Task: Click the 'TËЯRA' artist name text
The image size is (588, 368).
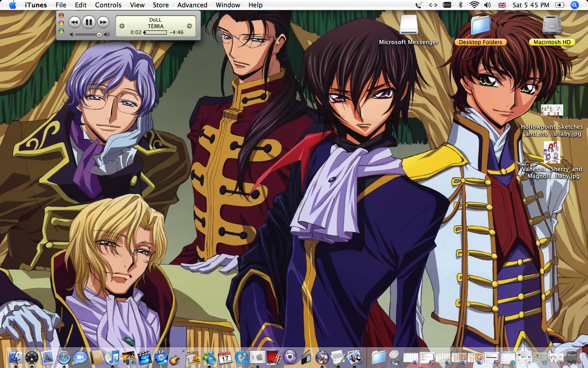Action: (x=156, y=26)
